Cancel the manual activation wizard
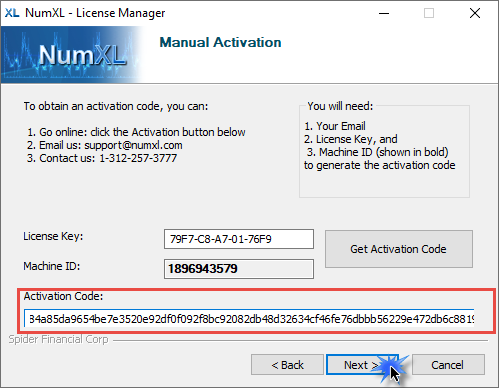The height and width of the screenshot is (388, 499). click(448, 365)
